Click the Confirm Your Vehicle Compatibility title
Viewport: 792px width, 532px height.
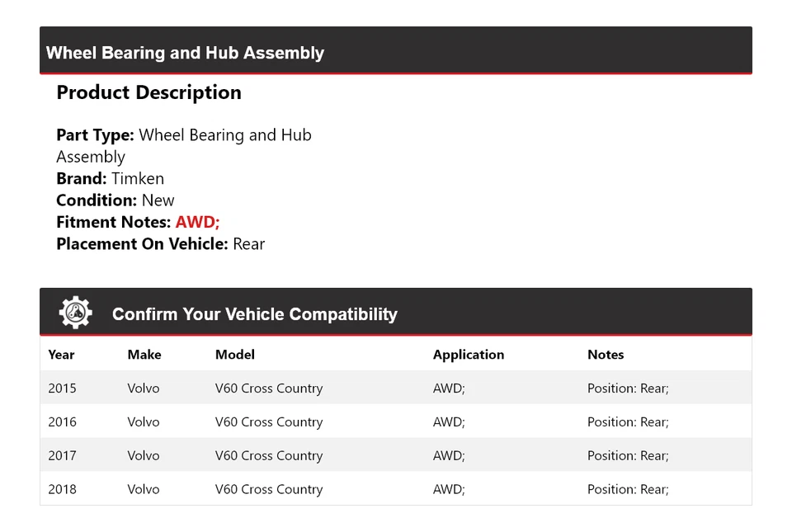click(x=254, y=314)
